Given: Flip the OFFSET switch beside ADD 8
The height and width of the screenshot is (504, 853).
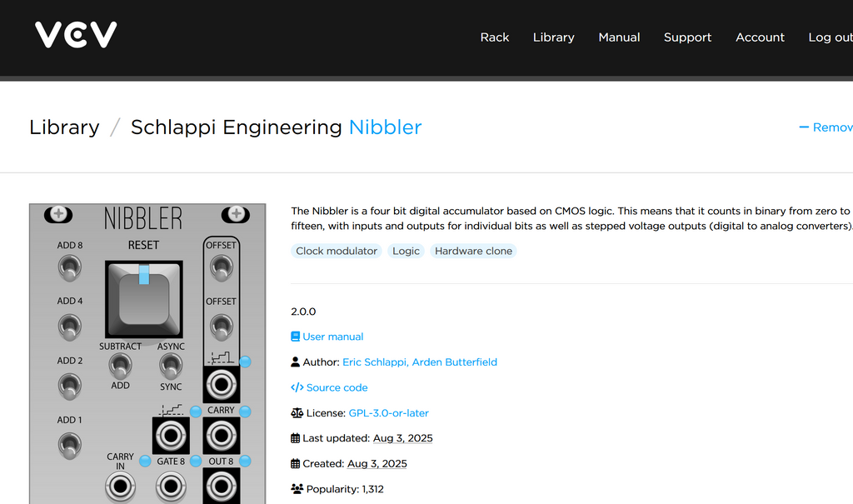Looking at the screenshot, I should [x=222, y=268].
